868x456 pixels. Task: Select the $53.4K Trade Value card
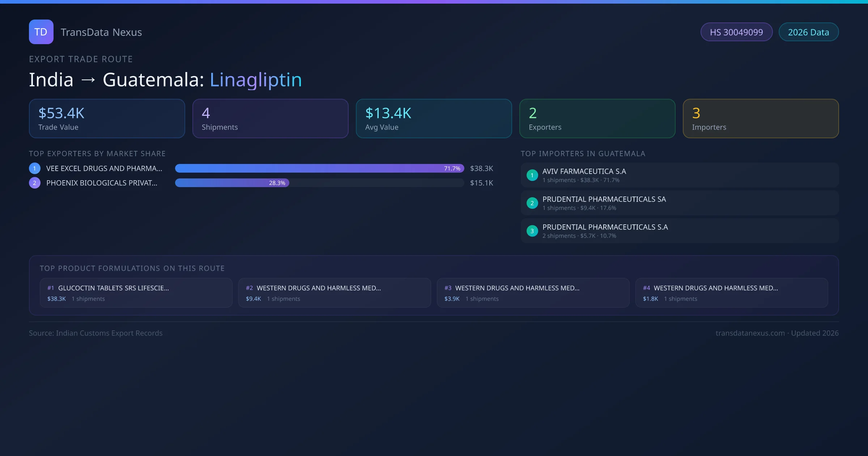107,119
